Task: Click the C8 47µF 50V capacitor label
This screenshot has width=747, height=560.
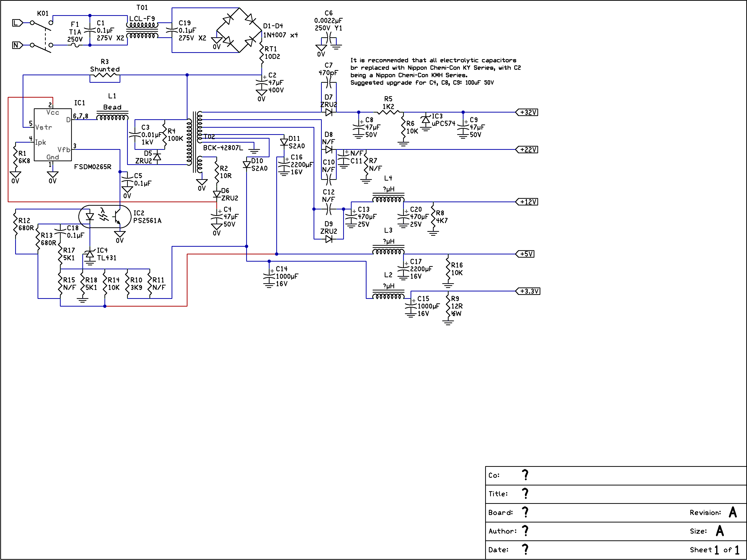Action: [373, 127]
